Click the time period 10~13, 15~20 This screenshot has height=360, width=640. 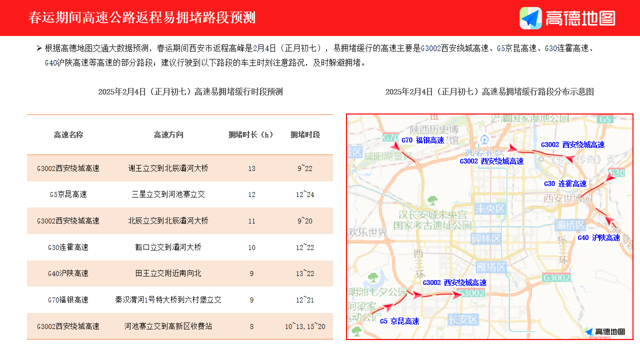coord(305,327)
